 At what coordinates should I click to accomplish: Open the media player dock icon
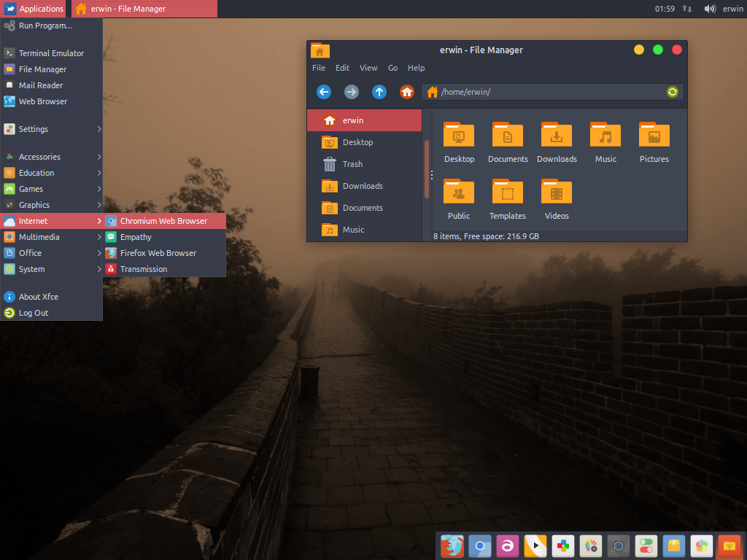coord(535,545)
